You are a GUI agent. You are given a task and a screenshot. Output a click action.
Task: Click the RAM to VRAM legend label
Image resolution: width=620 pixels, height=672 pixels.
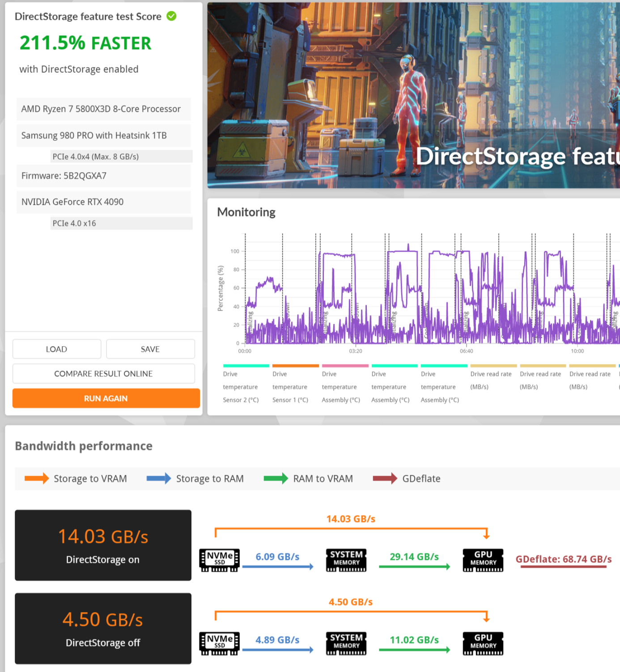(323, 479)
